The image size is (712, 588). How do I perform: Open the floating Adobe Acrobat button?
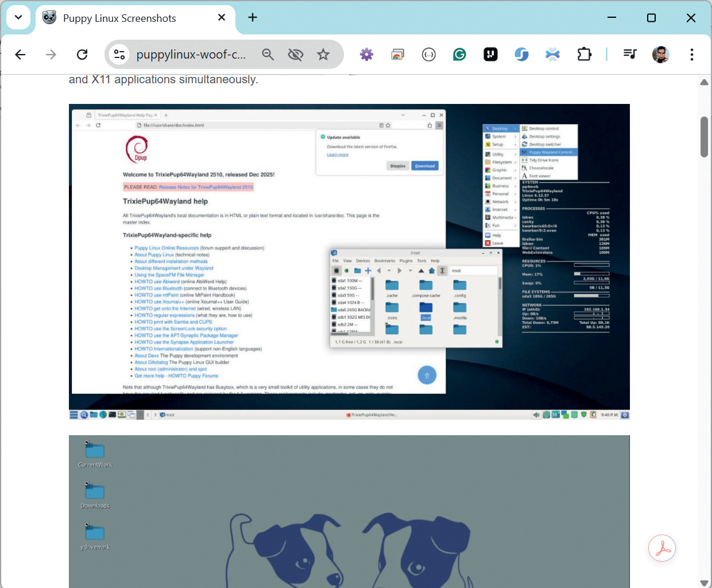tap(662, 548)
